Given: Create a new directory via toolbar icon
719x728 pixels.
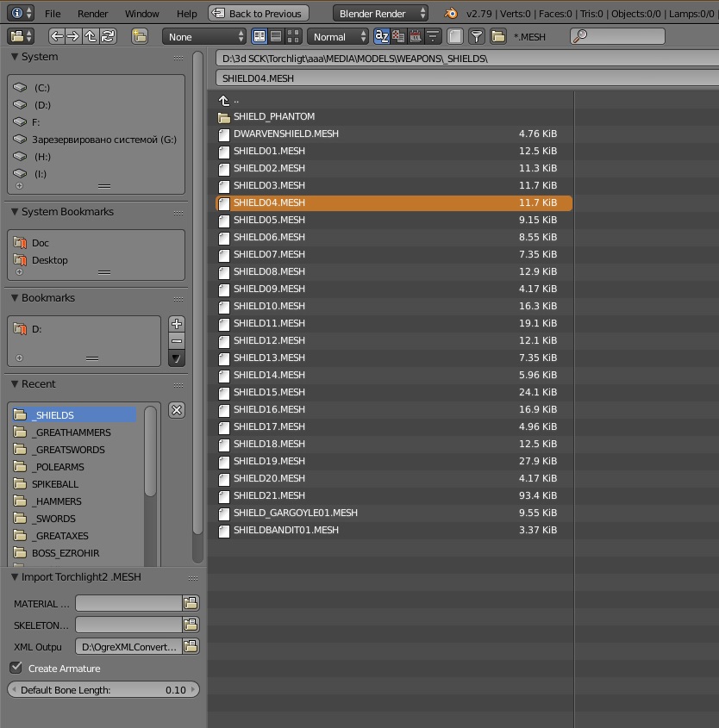Looking at the screenshot, I should click(x=140, y=36).
